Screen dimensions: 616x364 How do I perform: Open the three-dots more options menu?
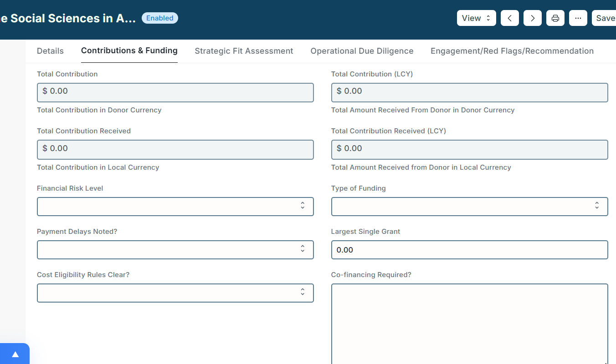point(578,18)
